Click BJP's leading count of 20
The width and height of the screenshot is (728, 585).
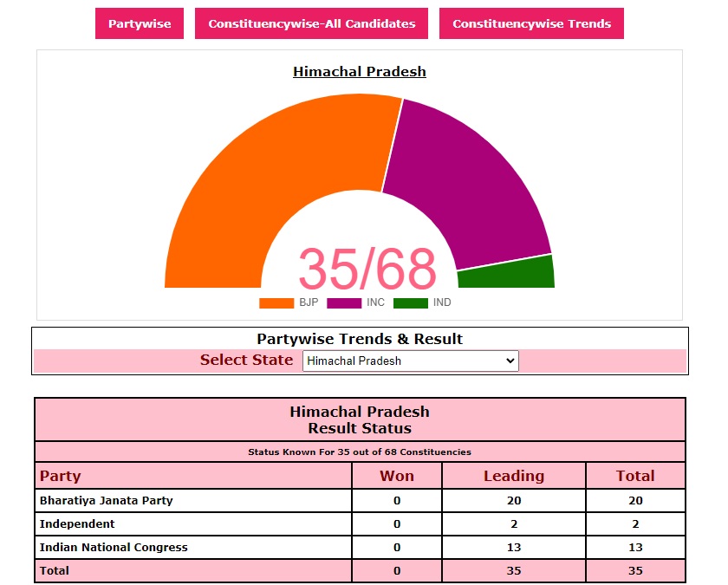tap(514, 501)
